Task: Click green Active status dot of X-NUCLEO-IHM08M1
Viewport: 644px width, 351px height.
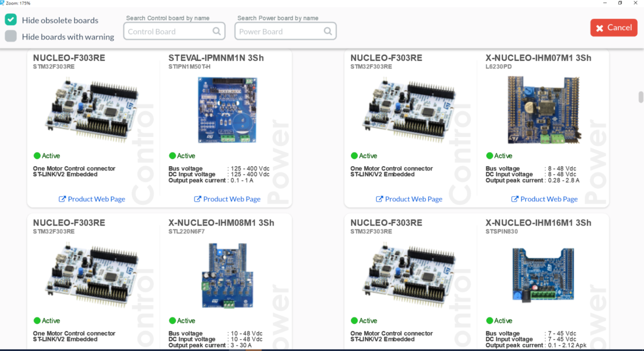Action: coord(172,321)
